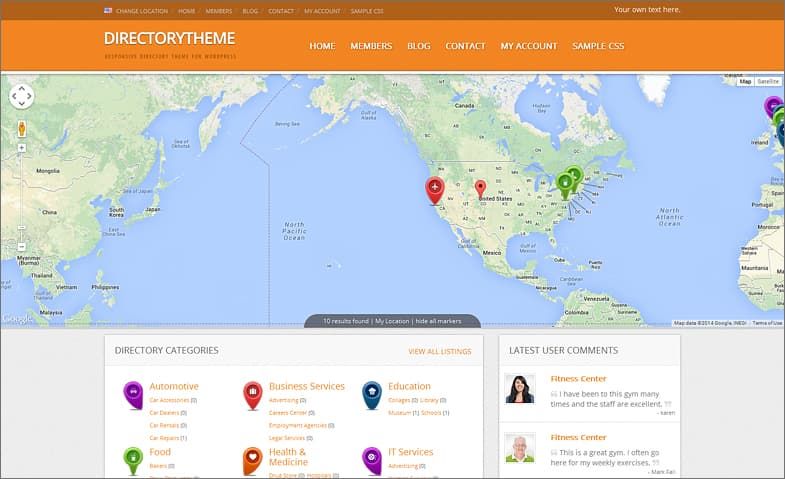Go to Home in main orange navigation

(x=322, y=46)
